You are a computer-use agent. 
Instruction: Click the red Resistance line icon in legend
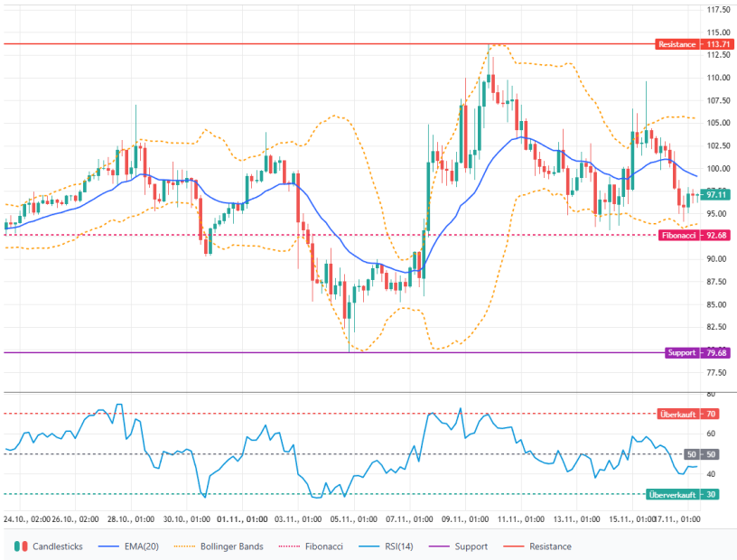tap(515, 546)
